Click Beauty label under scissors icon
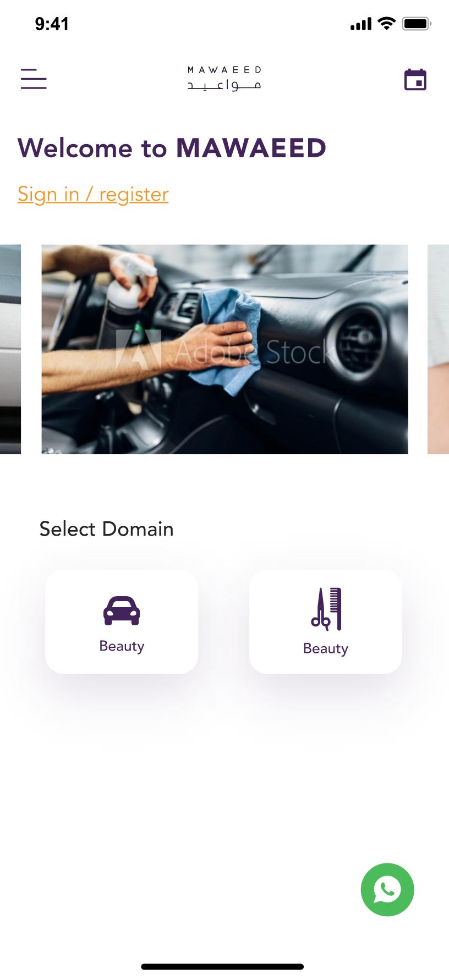This screenshot has height=980, width=449. [326, 649]
